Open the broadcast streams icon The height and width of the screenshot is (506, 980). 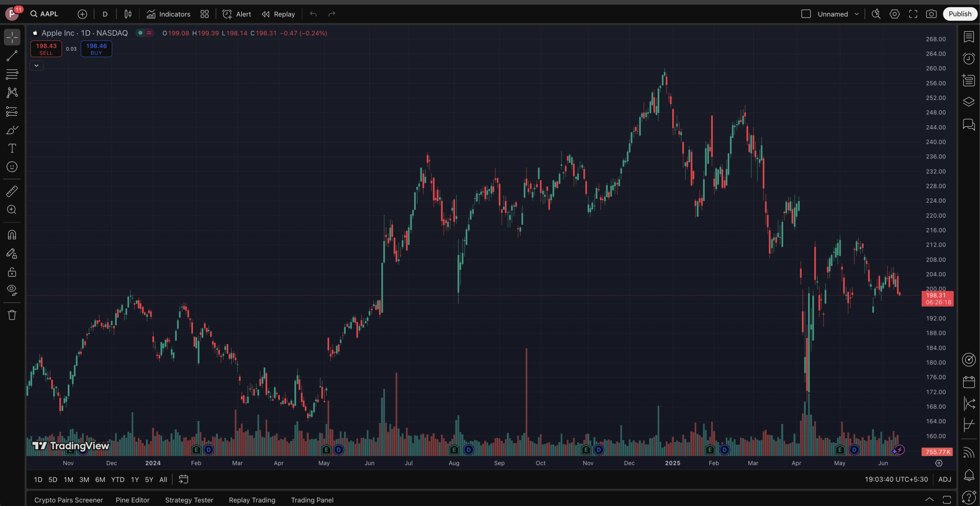pos(969,453)
